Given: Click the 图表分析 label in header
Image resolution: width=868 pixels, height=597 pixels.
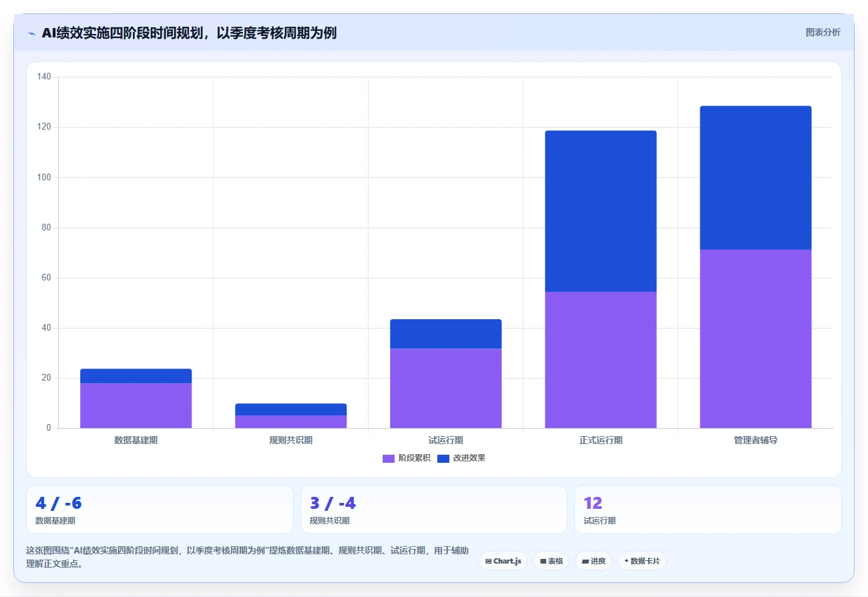Looking at the screenshot, I should coord(823,32).
